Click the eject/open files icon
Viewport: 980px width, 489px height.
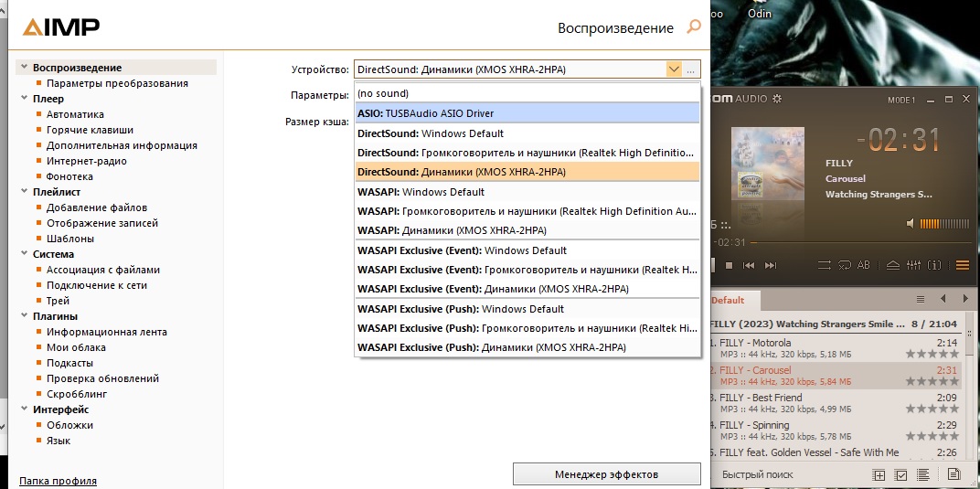pos(893,265)
